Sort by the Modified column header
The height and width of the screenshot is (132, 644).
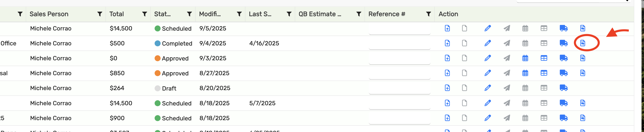pyautogui.click(x=210, y=14)
